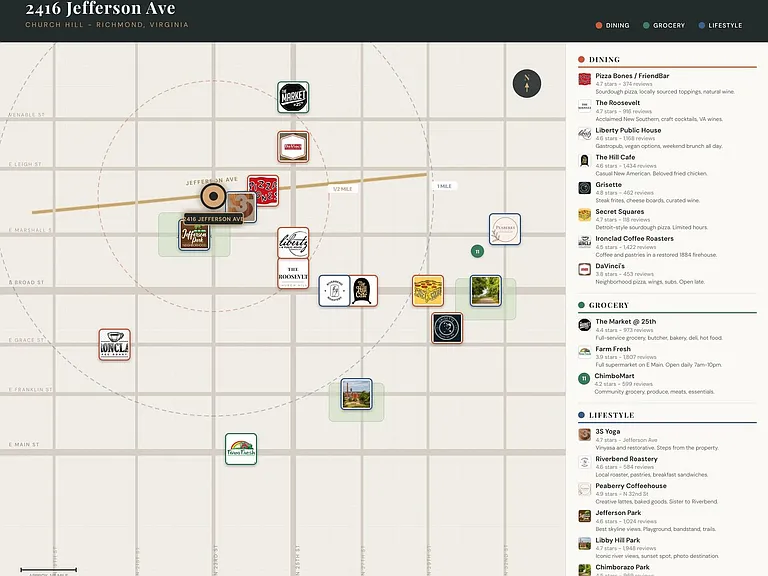The width and height of the screenshot is (768, 576).
Task: Select The Hill Cafe map marker
Action: tap(363, 291)
